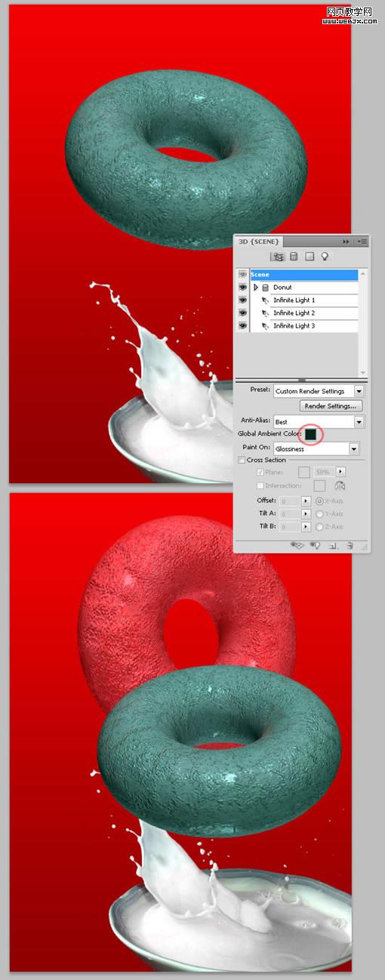Collapse the 3D panel with double arrows
Screen dimensions: 385x980
[x=346, y=242]
